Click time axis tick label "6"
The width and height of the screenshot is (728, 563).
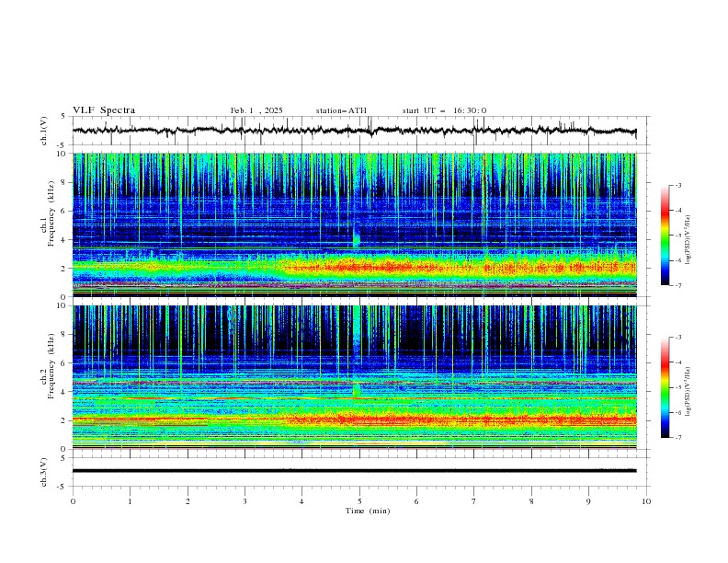416,501
